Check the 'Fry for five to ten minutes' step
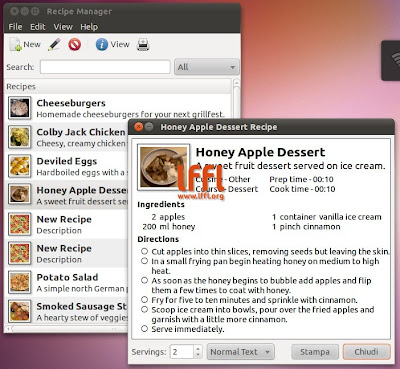Screen dimensions: 400x369 [x=144, y=300]
